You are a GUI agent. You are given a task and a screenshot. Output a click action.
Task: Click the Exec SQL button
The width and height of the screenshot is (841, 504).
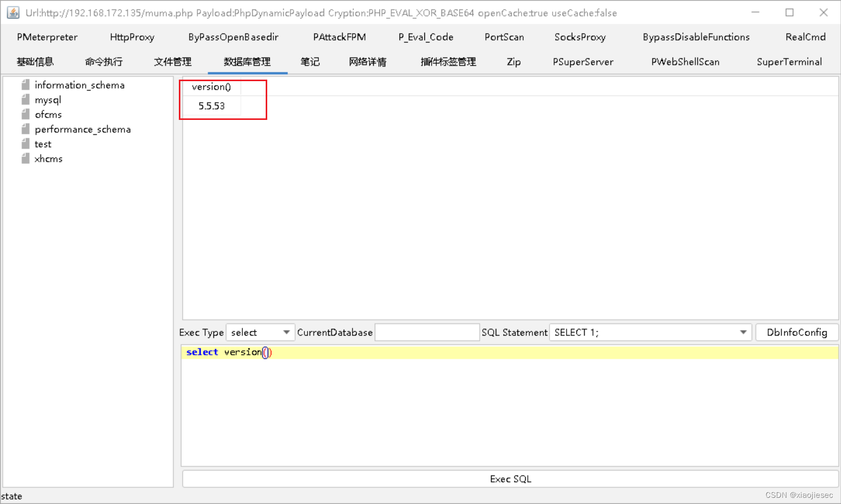pyautogui.click(x=510, y=479)
